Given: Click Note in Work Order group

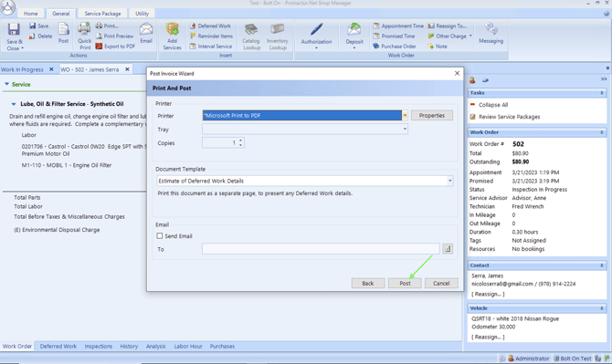Looking at the screenshot, I should (x=438, y=46).
